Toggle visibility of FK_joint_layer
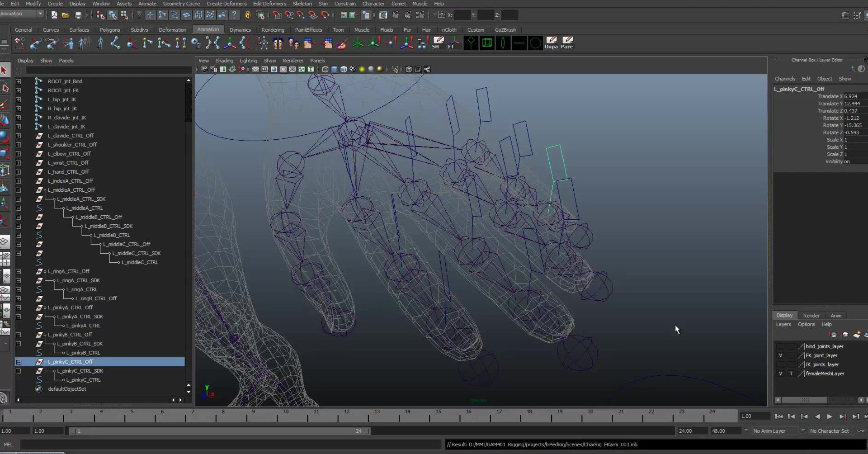 780,355
